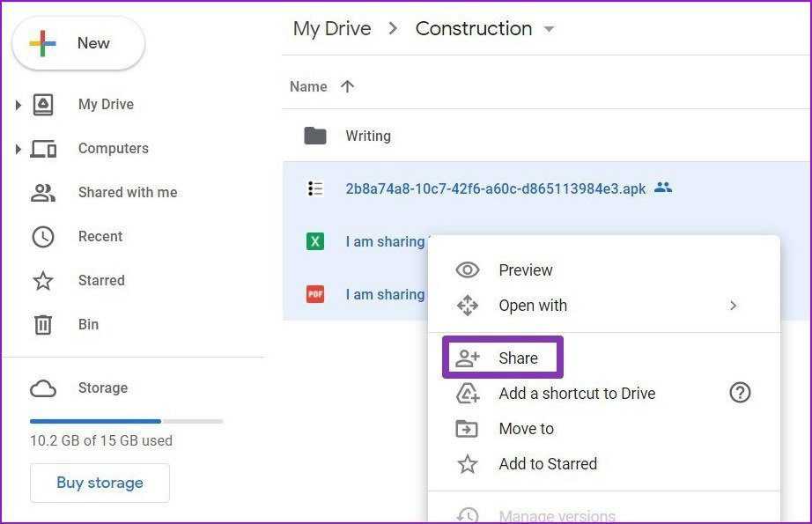Viewport: 812px width, 524px height.
Task: Open the Writing folder
Action: click(368, 136)
